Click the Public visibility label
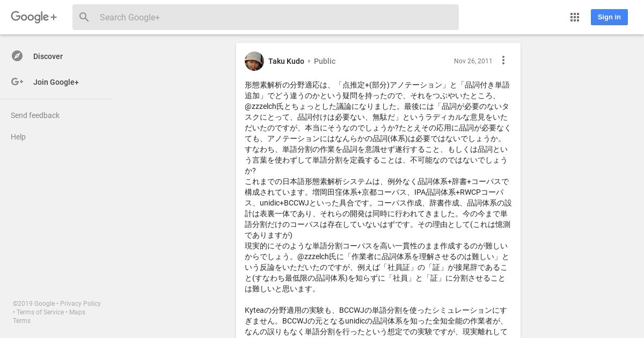Screen dimensions: 644x338 [x=325, y=61]
